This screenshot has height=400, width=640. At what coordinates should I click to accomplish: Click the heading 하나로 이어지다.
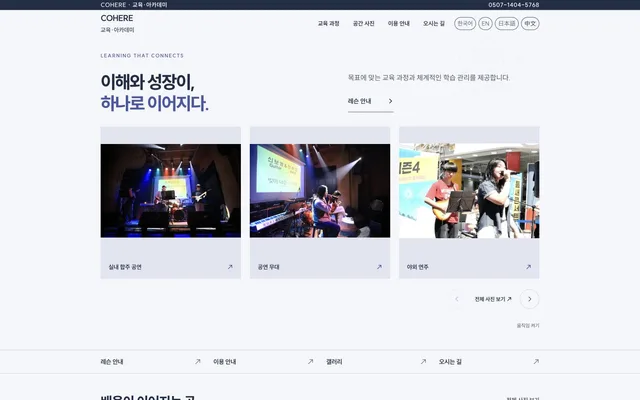154,103
